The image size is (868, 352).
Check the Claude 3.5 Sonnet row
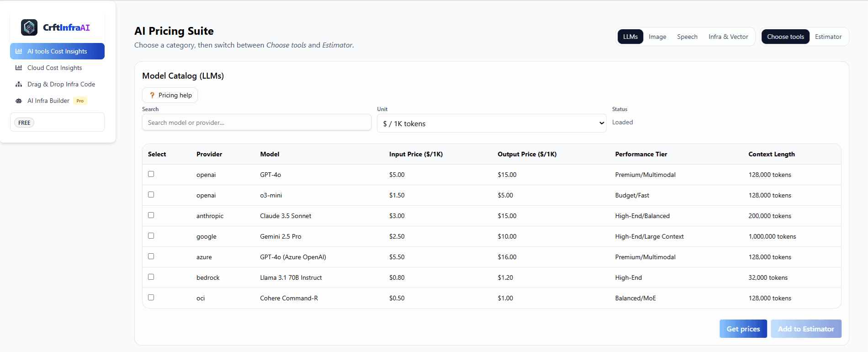coord(151,215)
